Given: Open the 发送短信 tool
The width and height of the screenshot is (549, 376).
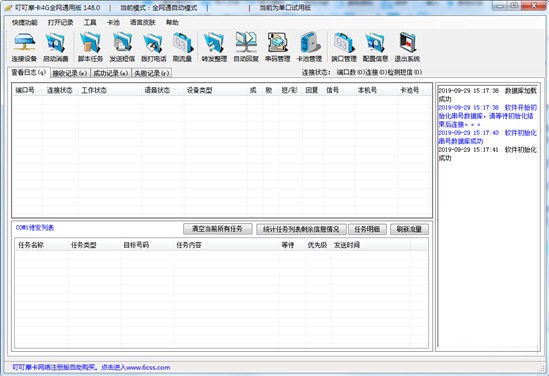Looking at the screenshot, I should tap(122, 47).
